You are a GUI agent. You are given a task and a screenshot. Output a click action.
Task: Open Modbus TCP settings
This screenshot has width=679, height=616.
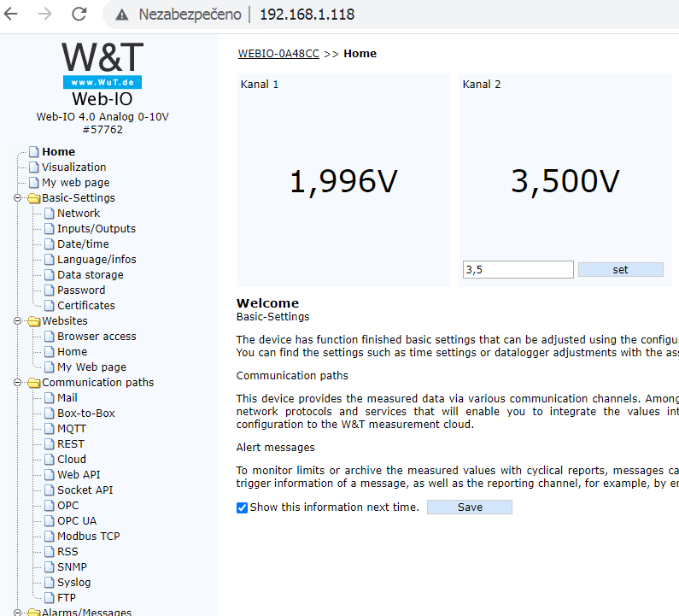point(89,537)
